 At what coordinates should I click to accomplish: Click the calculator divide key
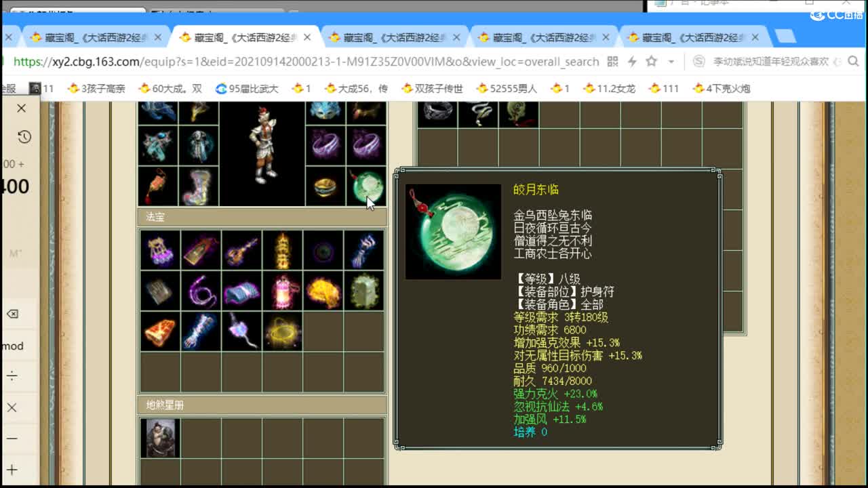click(12, 376)
